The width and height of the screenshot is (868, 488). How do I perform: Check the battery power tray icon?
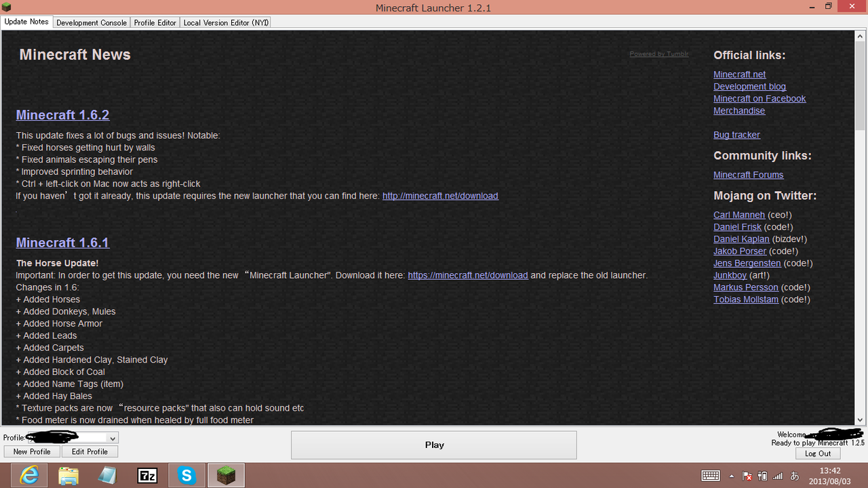762,476
